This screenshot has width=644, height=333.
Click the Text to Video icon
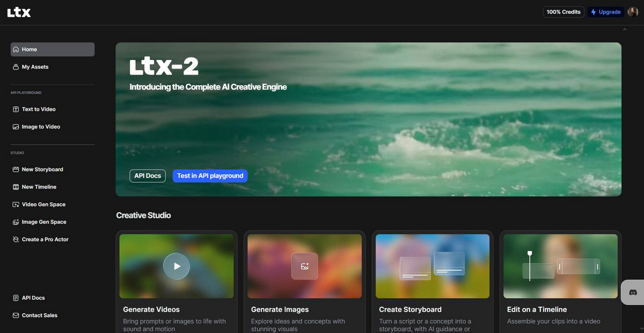pos(16,109)
